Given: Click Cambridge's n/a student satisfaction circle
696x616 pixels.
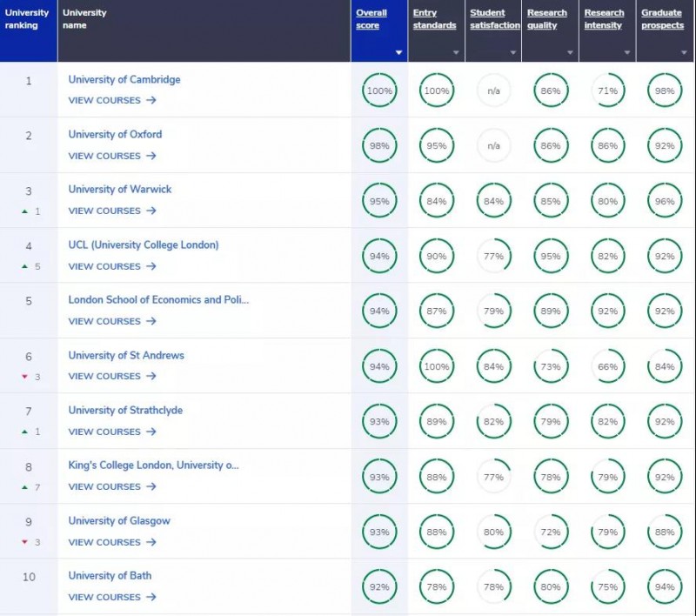Looking at the screenshot, I should coord(493,90).
